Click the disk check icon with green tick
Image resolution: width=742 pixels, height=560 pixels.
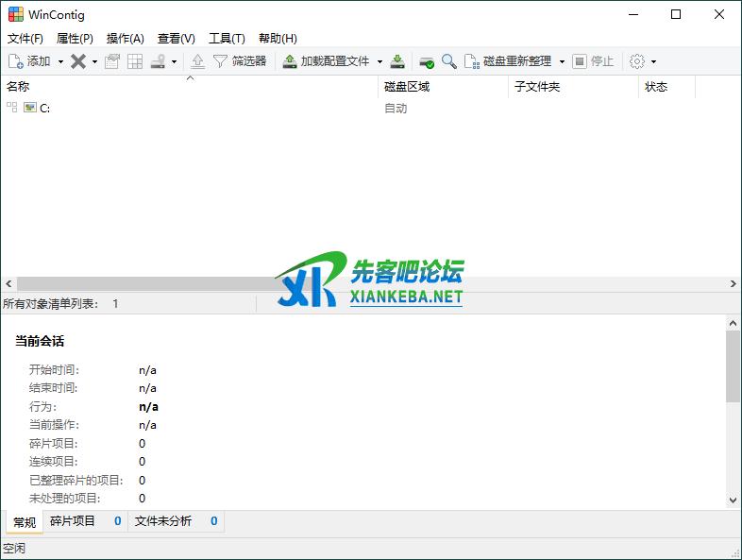point(427,61)
